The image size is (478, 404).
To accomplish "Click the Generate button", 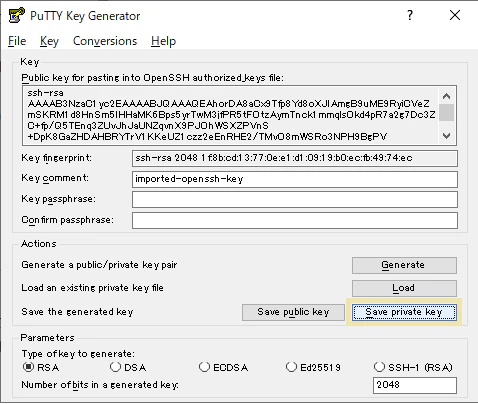I will (x=404, y=265).
